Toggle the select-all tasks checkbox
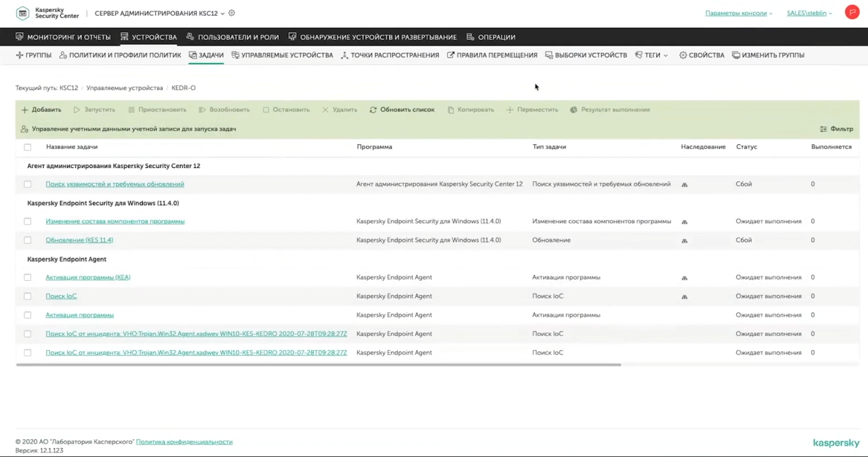This screenshot has height=457, width=868. 27,147
